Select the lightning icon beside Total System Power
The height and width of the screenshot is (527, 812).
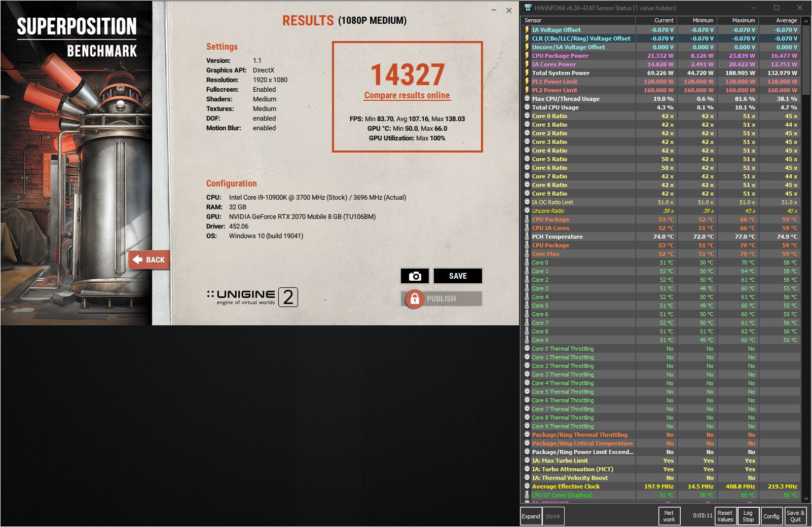[527, 73]
